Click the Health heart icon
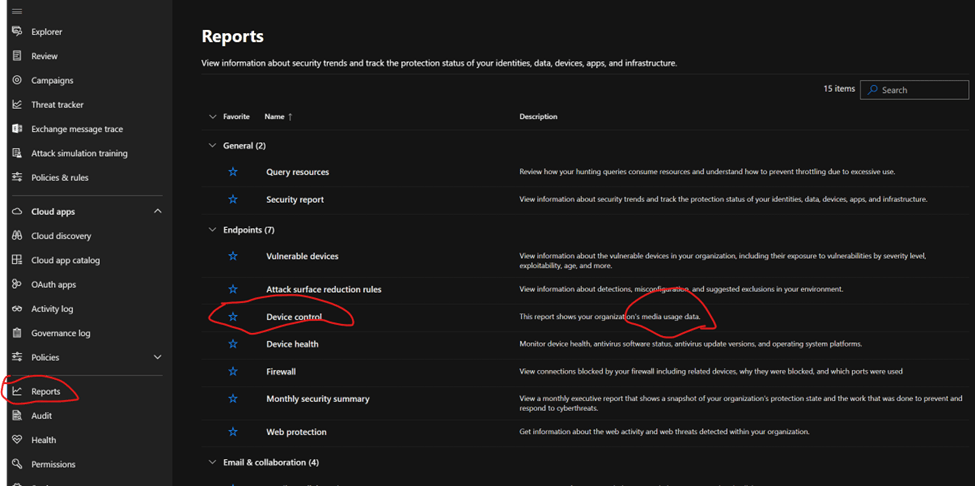The image size is (975, 486). click(17, 440)
